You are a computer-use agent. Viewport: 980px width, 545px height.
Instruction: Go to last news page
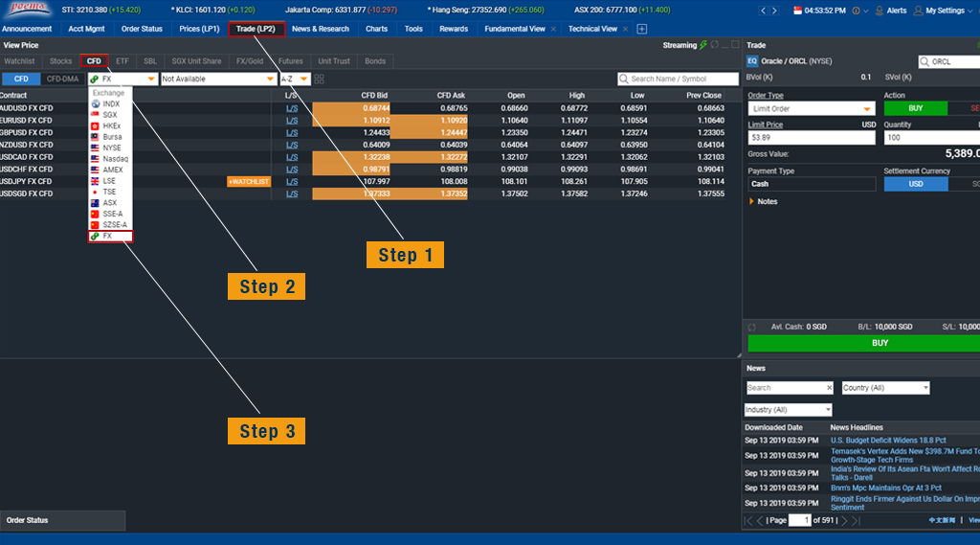(857, 521)
